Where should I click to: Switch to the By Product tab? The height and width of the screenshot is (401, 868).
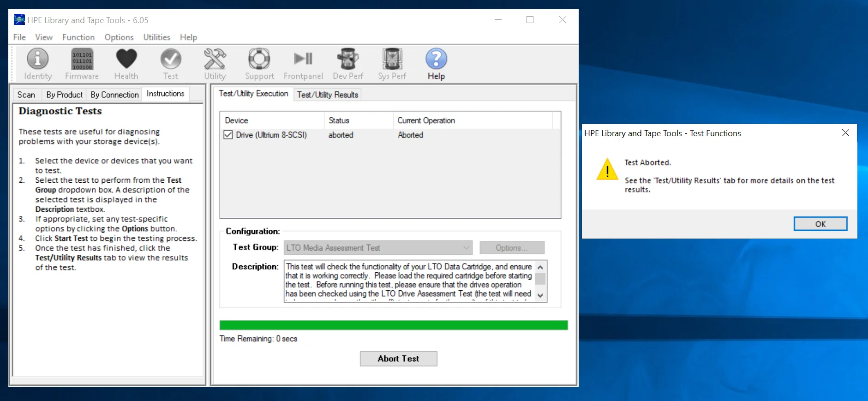coord(64,95)
